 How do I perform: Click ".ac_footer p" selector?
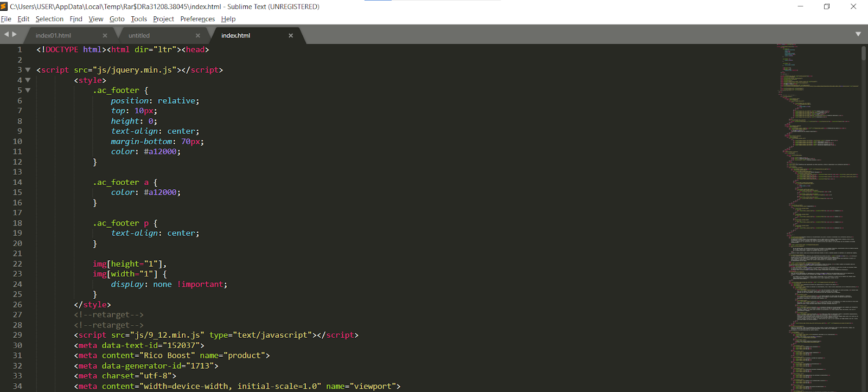tap(120, 223)
